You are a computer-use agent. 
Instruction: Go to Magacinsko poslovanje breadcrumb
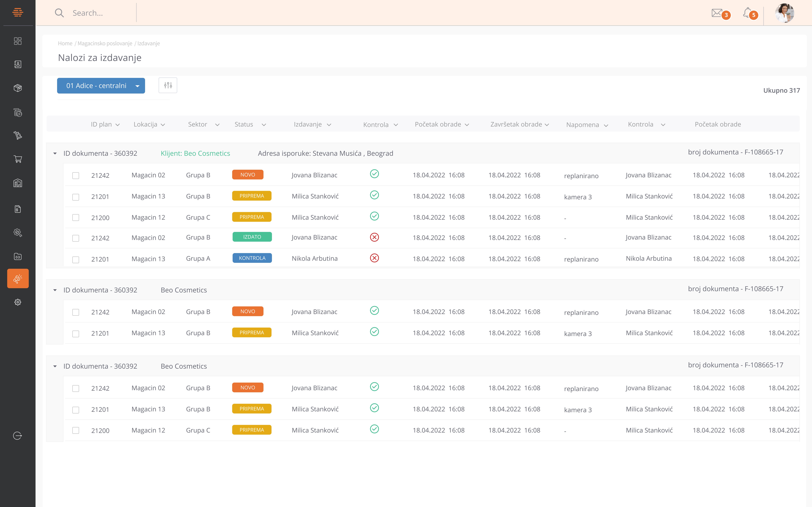(105, 43)
